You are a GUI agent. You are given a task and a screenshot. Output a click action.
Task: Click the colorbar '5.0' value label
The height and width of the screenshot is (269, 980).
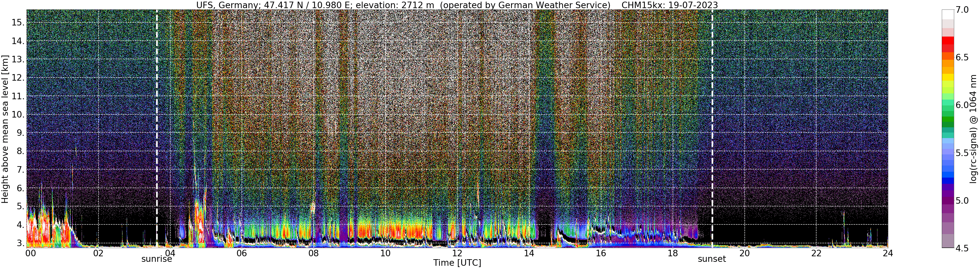tap(962, 200)
